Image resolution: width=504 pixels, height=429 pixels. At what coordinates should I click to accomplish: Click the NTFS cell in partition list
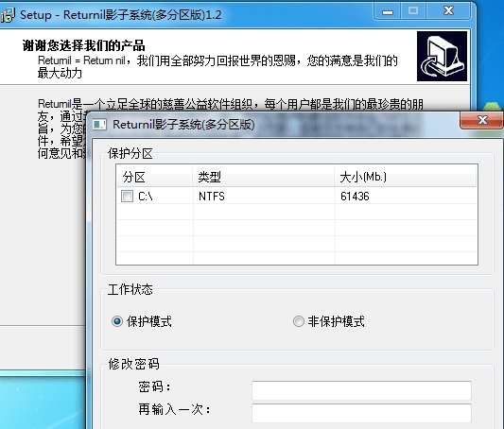click(x=212, y=197)
